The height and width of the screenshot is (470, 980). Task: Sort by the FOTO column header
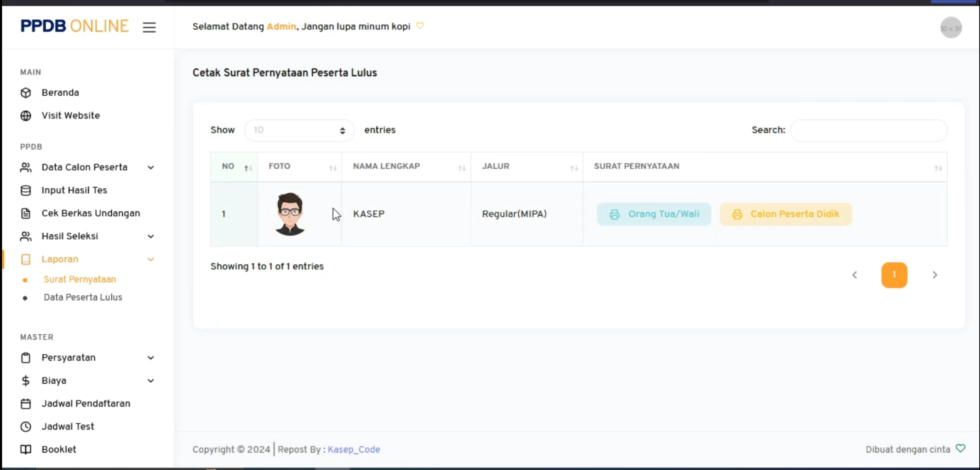[299, 166]
